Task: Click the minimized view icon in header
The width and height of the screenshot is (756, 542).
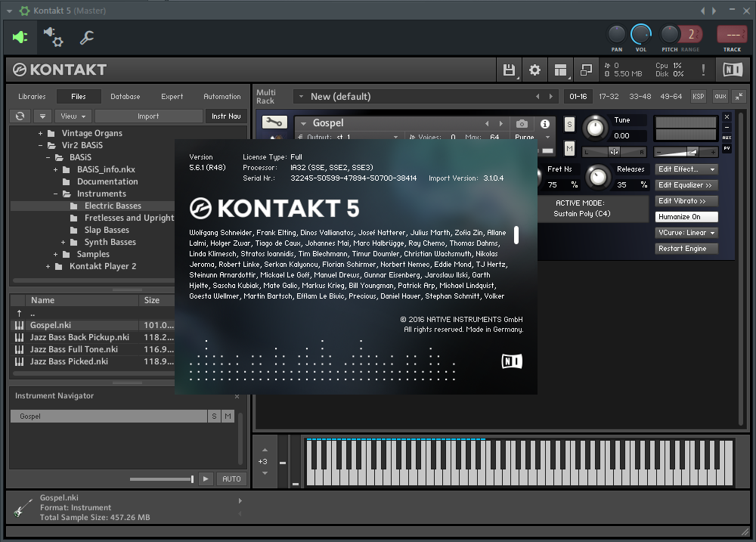Action: (x=586, y=70)
